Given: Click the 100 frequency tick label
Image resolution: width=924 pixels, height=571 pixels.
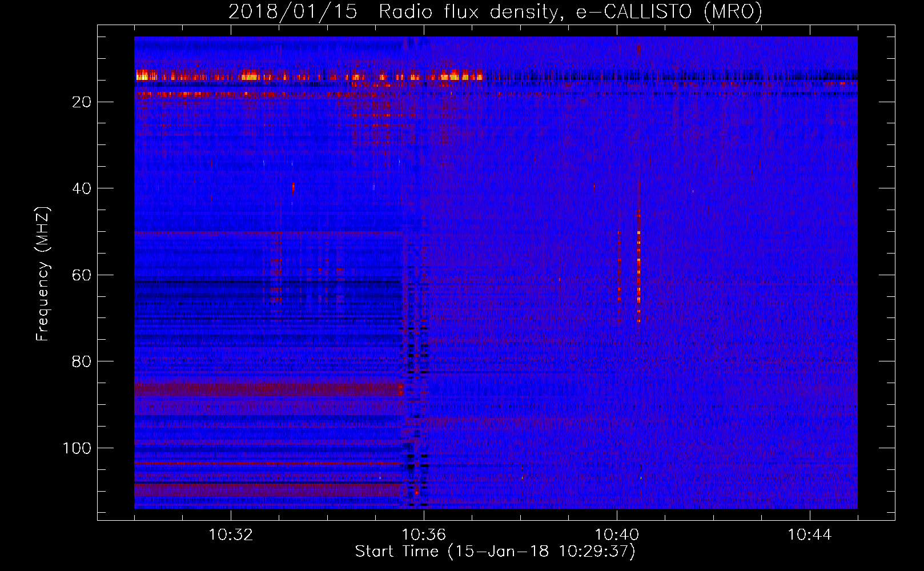Looking at the screenshot, I should [x=77, y=448].
